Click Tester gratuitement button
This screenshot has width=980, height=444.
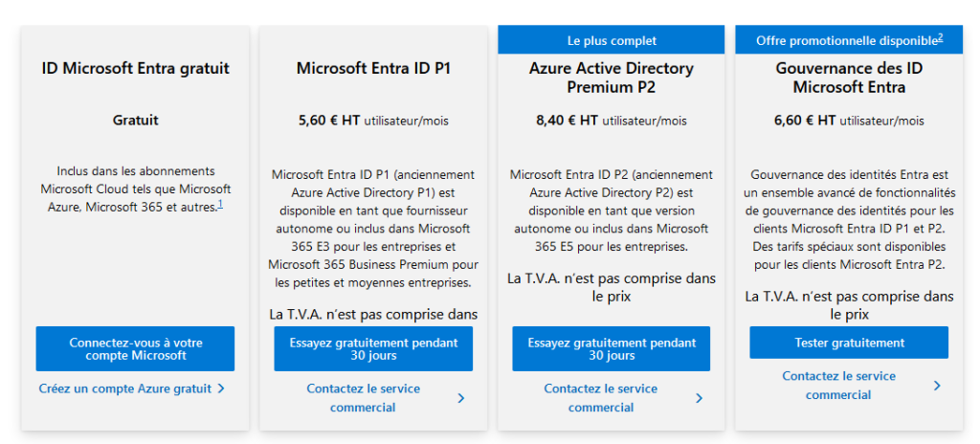[x=849, y=343]
